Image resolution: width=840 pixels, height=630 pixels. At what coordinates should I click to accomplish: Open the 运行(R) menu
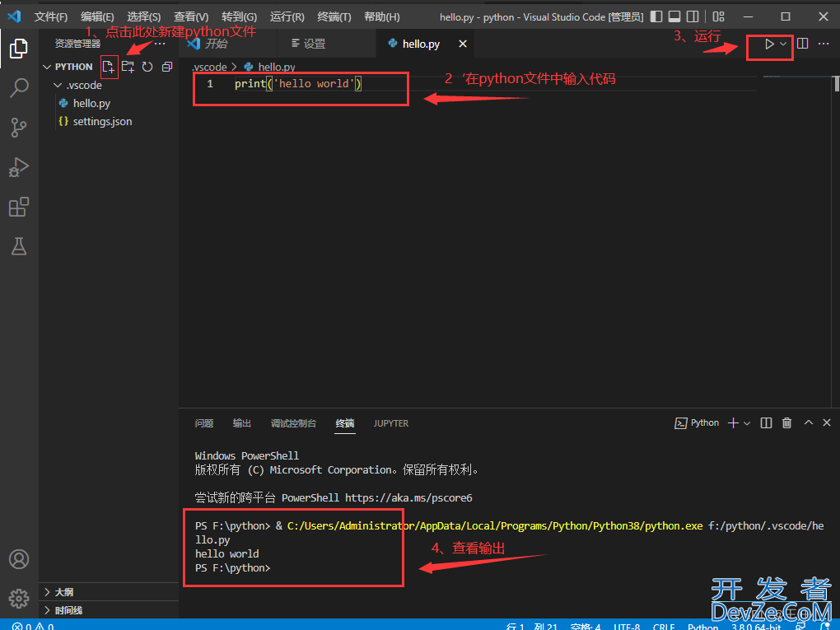(287, 16)
